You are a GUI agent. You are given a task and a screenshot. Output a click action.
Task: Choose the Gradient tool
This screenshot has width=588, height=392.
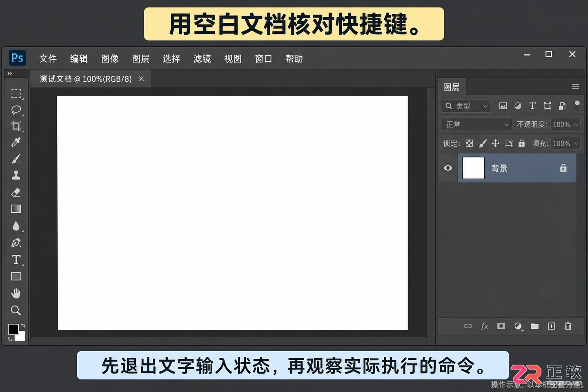16,209
